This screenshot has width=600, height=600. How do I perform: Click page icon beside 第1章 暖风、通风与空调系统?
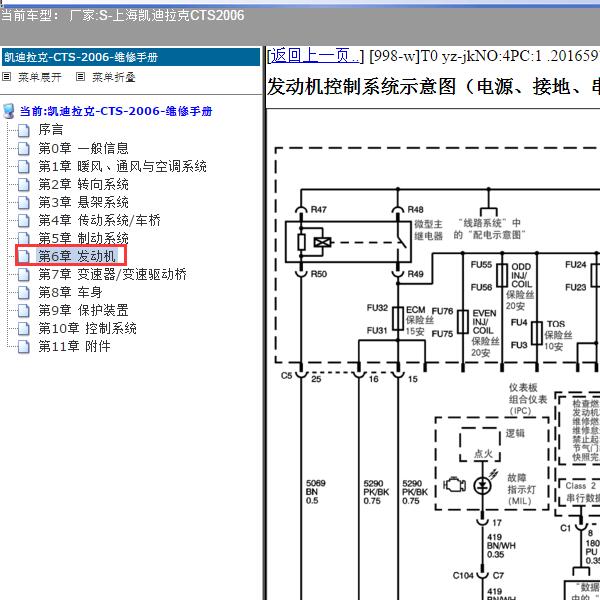coord(24,167)
